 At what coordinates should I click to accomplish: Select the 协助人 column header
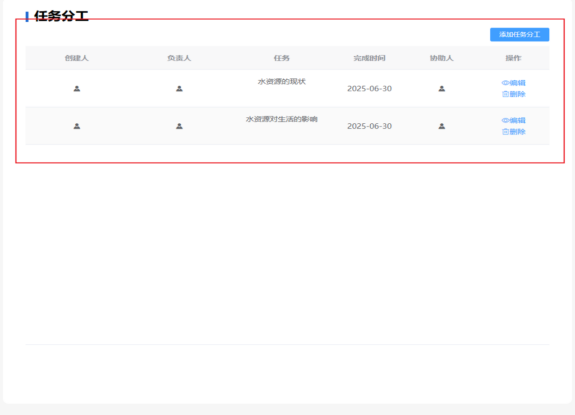click(x=442, y=58)
